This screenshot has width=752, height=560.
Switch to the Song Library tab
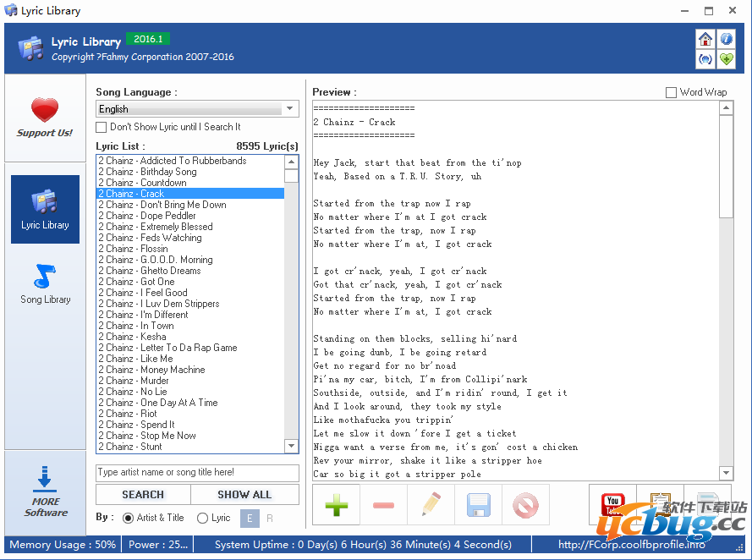(x=46, y=283)
